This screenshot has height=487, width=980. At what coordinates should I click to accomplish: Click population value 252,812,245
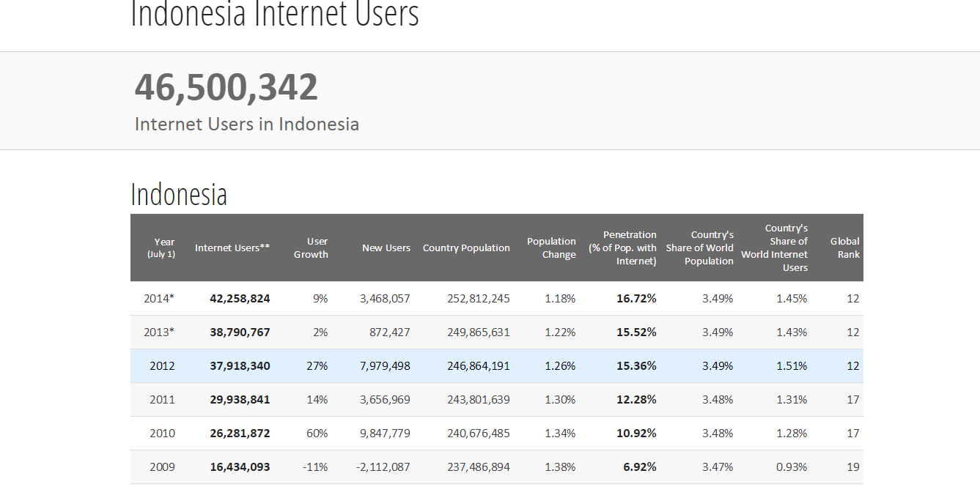coord(479,298)
